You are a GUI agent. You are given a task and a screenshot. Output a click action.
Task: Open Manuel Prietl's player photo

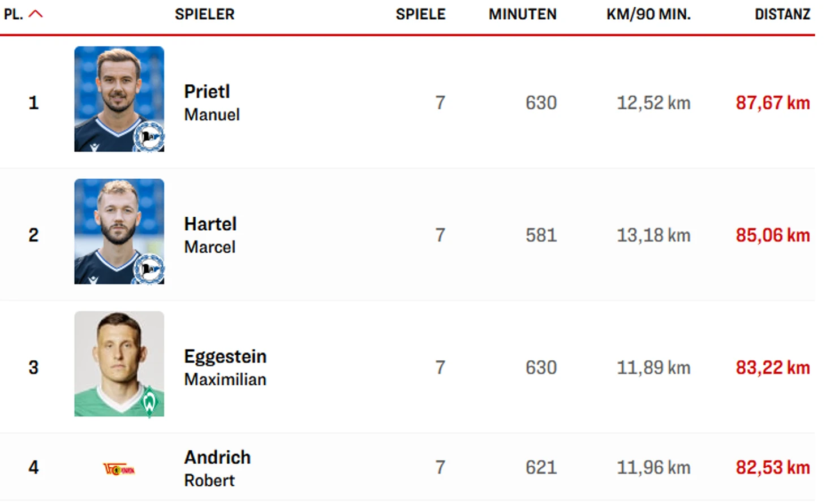coord(119,99)
